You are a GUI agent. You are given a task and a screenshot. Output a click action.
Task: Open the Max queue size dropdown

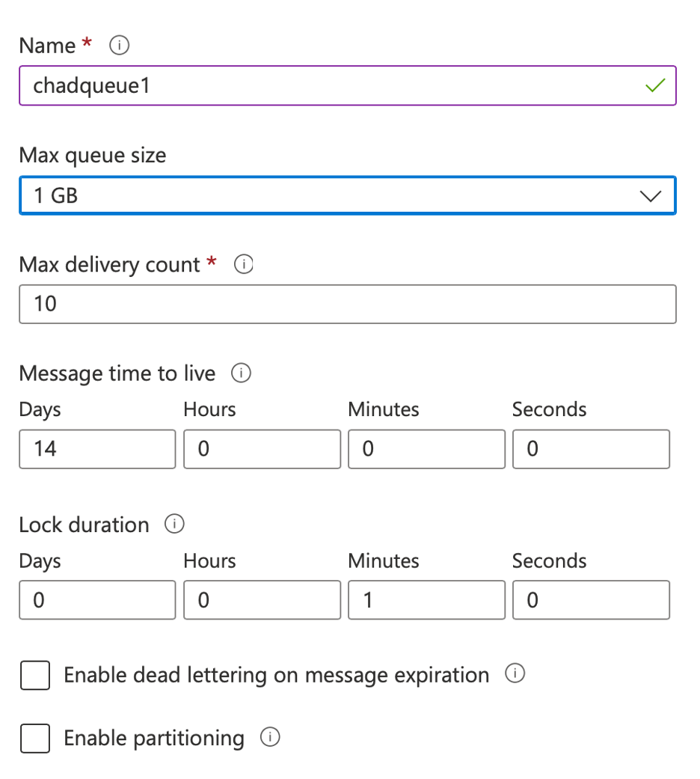tap(348, 195)
